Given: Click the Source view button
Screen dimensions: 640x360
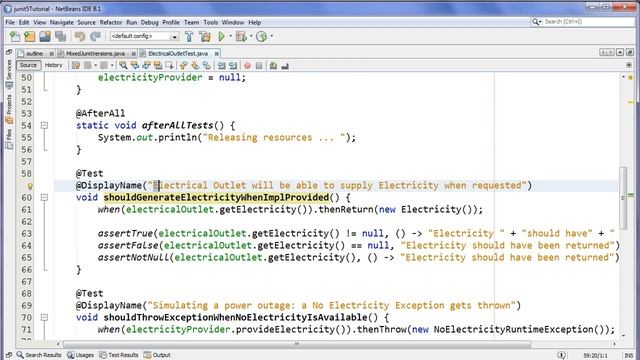Looking at the screenshot, I should (x=28, y=65).
